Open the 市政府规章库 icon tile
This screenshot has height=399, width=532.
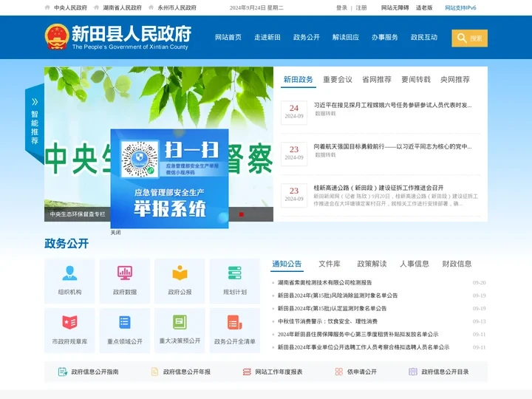click(69, 330)
